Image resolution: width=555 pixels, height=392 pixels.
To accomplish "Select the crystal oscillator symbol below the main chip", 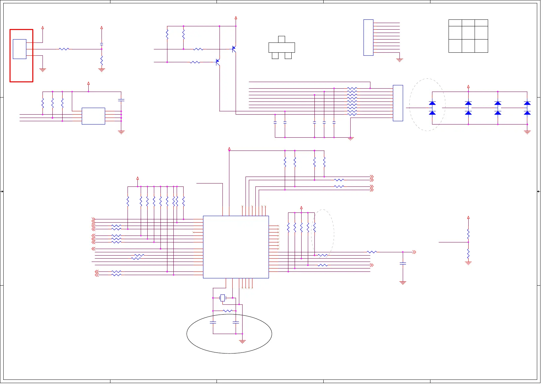I will tap(222, 298).
